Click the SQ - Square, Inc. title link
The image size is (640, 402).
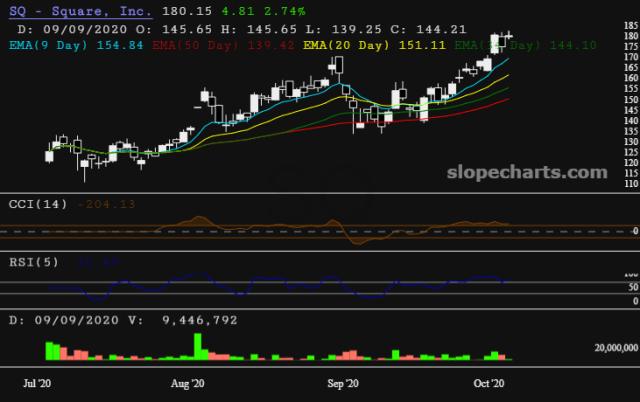point(81,11)
